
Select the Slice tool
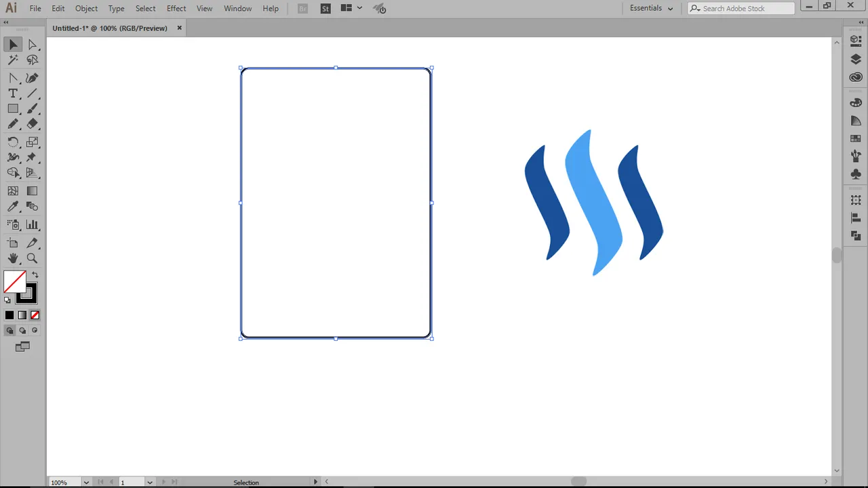click(32, 243)
